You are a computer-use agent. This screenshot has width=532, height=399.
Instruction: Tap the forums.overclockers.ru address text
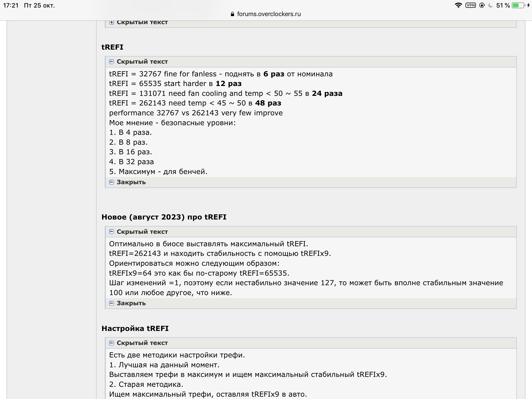269,14
